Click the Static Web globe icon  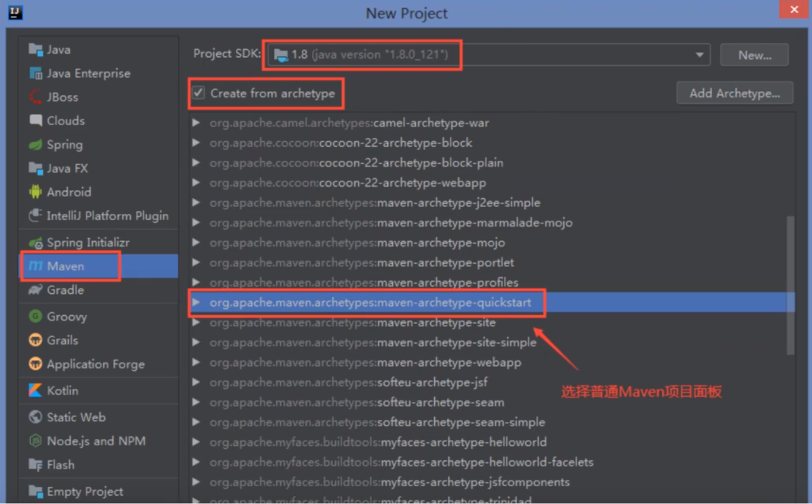point(36,417)
